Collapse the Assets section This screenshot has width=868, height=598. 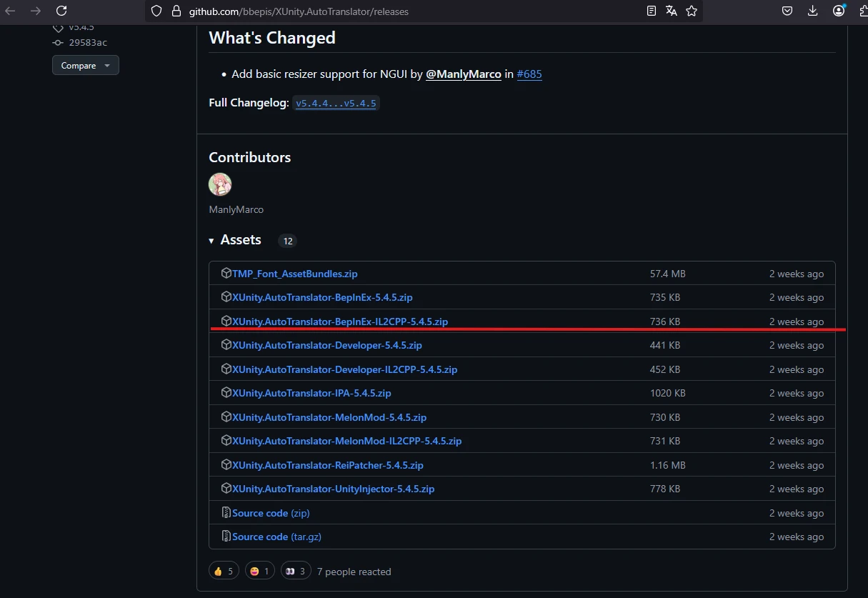click(235, 240)
